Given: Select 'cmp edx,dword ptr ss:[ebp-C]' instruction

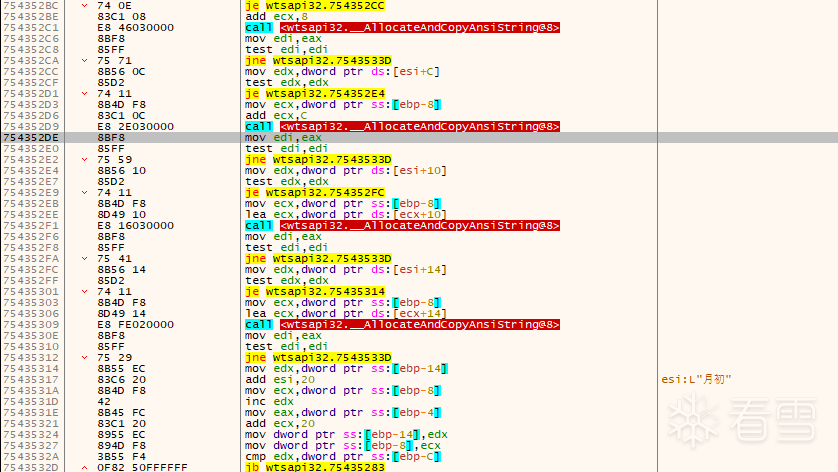Looking at the screenshot, I should point(343,457).
